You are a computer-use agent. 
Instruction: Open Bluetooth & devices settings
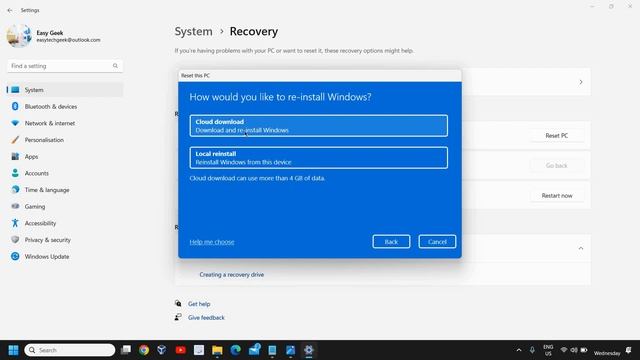(x=65, y=107)
